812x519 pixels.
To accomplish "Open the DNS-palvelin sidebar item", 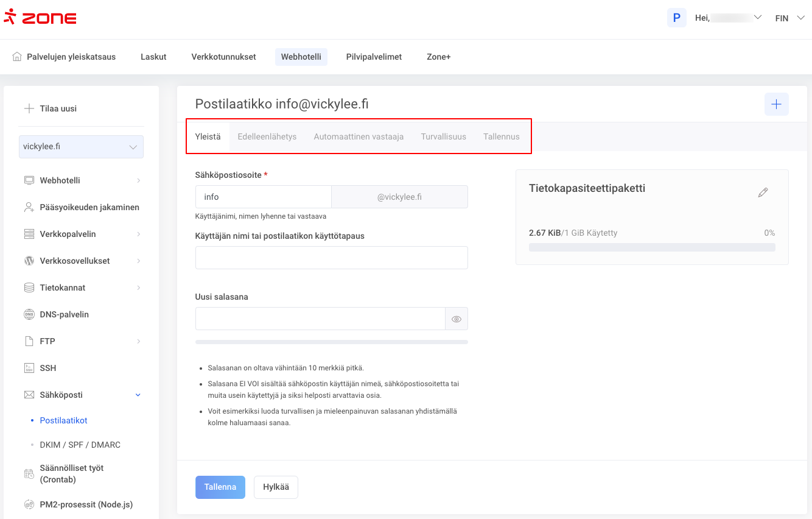I will coord(64,314).
